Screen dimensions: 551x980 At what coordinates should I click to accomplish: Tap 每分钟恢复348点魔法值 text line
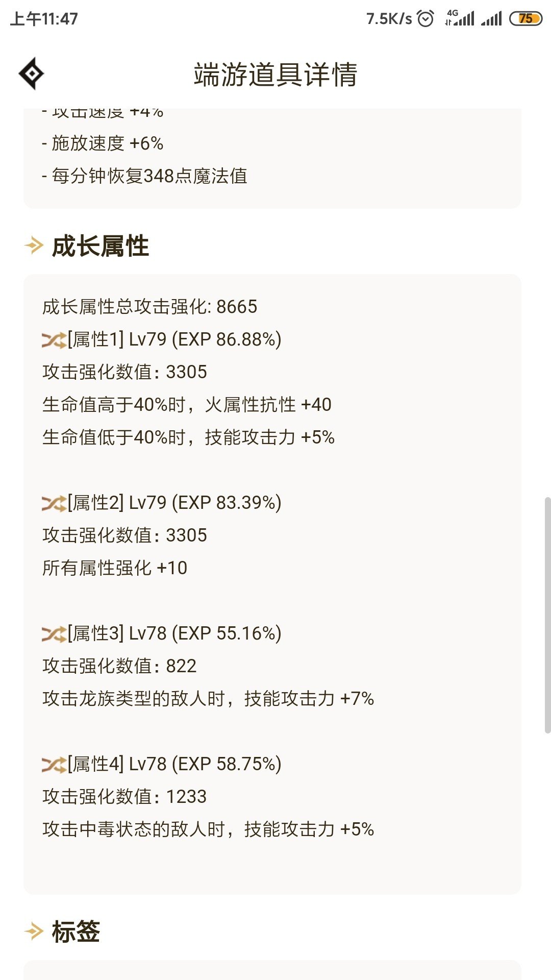tap(144, 176)
